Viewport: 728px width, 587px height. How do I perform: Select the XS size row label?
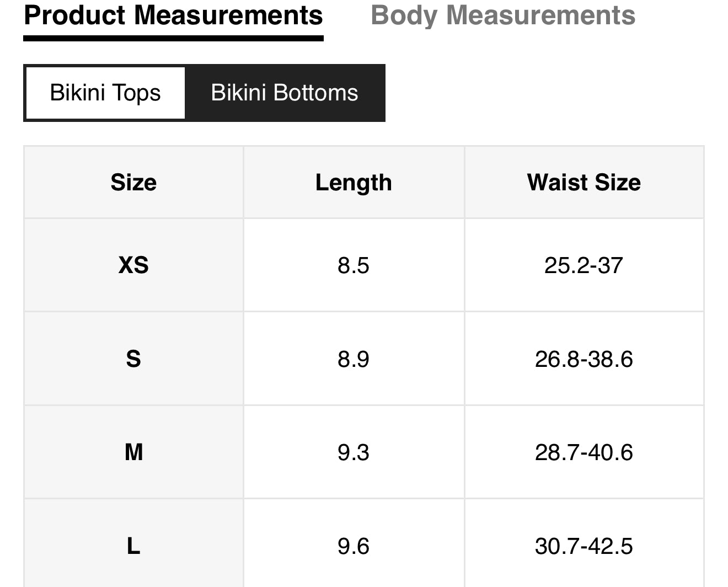coord(133,265)
